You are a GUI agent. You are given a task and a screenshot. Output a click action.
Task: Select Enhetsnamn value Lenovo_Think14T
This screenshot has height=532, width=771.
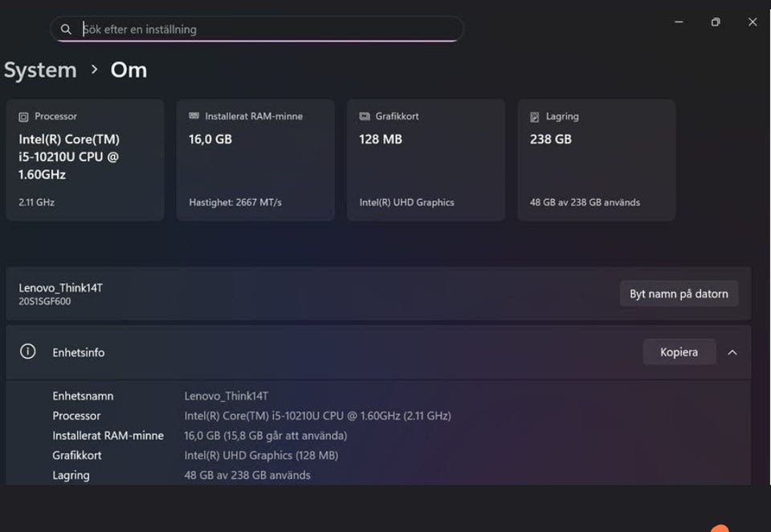[226, 396]
